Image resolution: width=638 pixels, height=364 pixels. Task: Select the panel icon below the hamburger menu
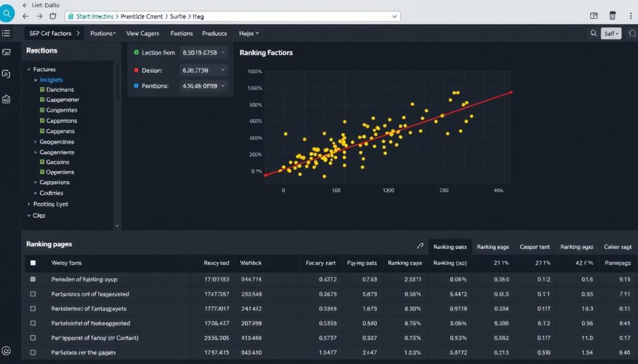tap(6, 52)
